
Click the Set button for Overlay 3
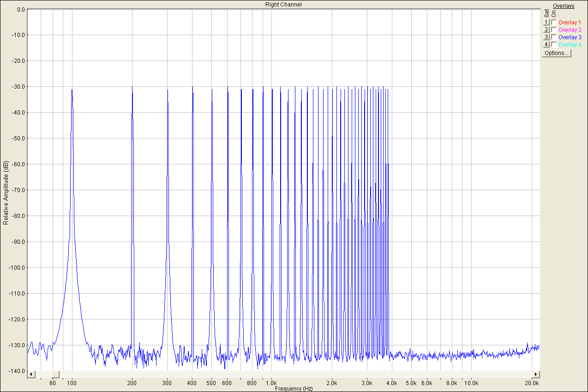pos(546,37)
